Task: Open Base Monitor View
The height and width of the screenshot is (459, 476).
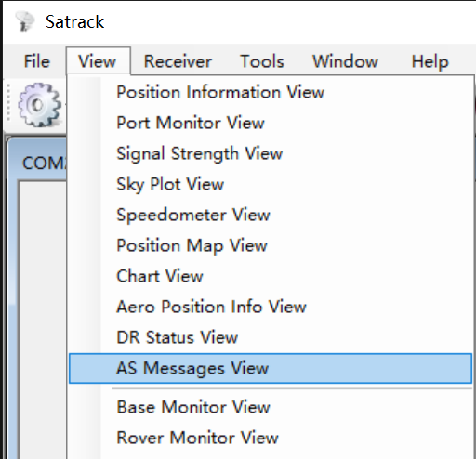Action: tap(271, 407)
